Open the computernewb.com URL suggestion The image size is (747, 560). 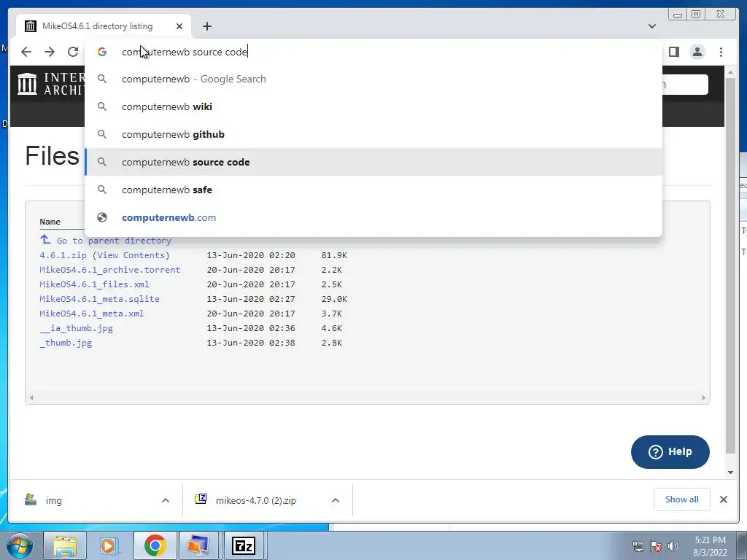pos(373,217)
